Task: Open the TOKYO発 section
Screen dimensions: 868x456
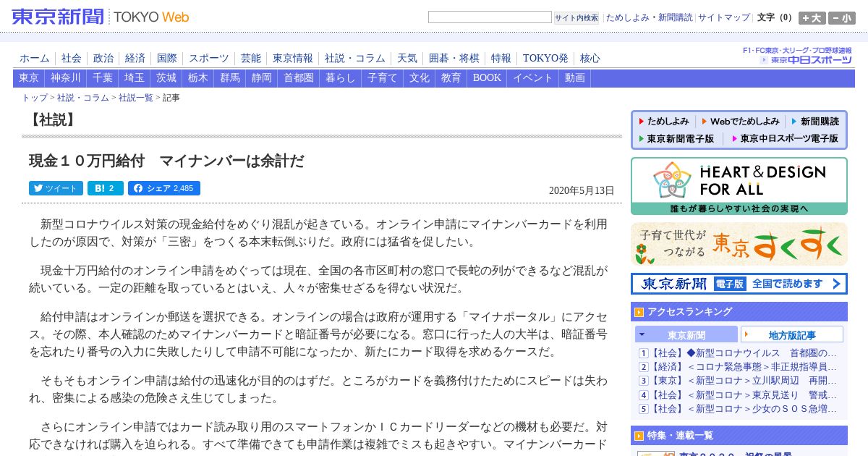Action: coord(545,59)
